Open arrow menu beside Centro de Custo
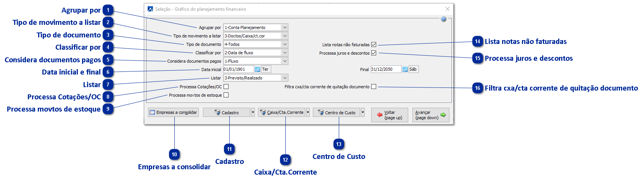The width and height of the screenshot is (644, 183). click(x=363, y=112)
